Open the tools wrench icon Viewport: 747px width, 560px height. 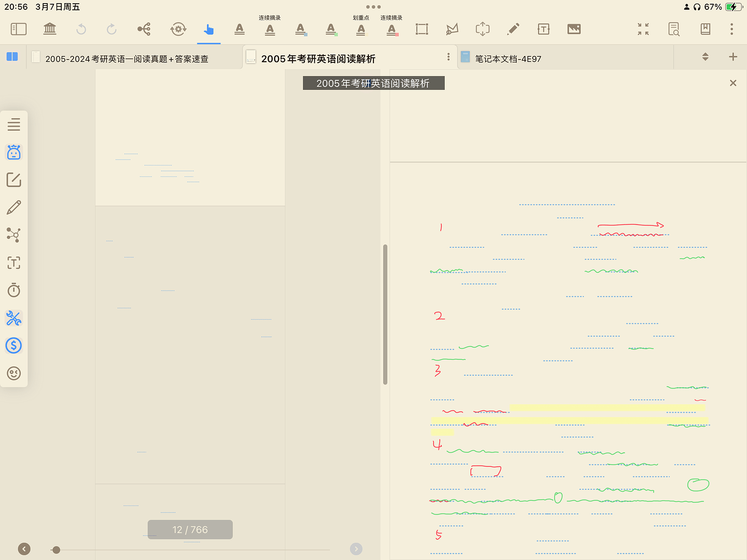pyautogui.click(x=14, y=318)
